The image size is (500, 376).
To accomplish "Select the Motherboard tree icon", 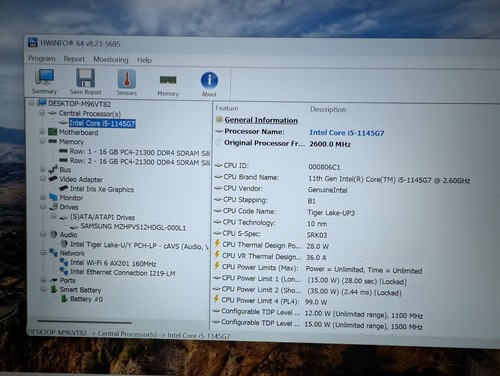I will point(53,132).
